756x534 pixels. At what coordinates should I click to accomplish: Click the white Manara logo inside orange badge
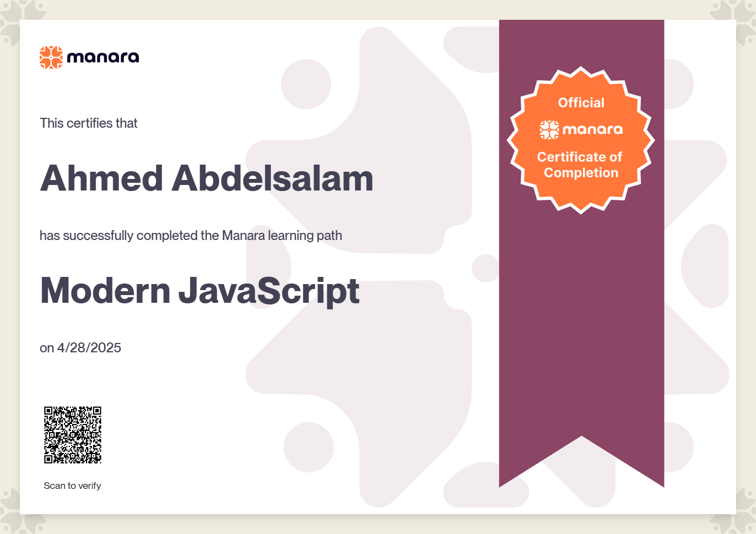click(x=549, y=130)
